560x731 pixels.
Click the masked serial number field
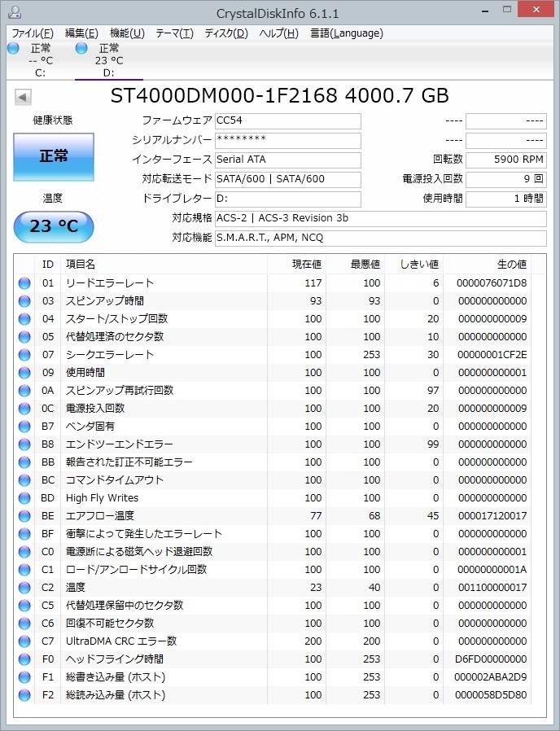(287, 140)
